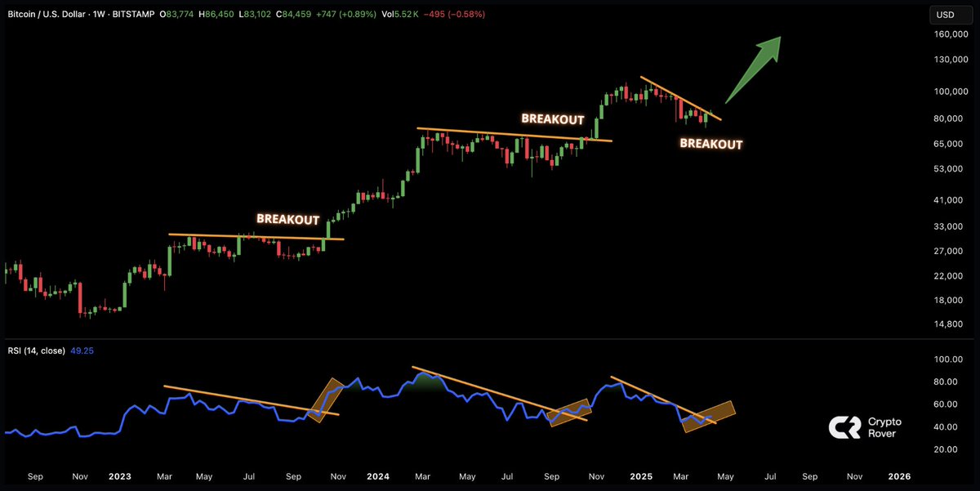Click the 2024 label on time axis
This screenshot has height=491, width=980.
tap(376, 476)
